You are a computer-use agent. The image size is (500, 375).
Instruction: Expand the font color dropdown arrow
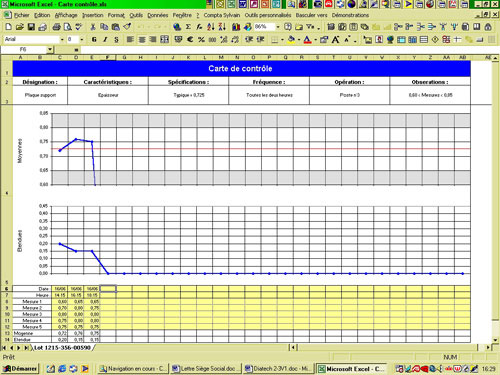pyautogui.click(x=315, y=40)
